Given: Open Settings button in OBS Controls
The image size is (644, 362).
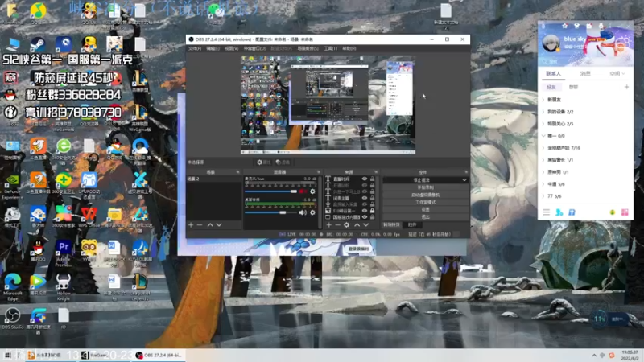Looking at the screenshot, I should (x=425, y=209).
